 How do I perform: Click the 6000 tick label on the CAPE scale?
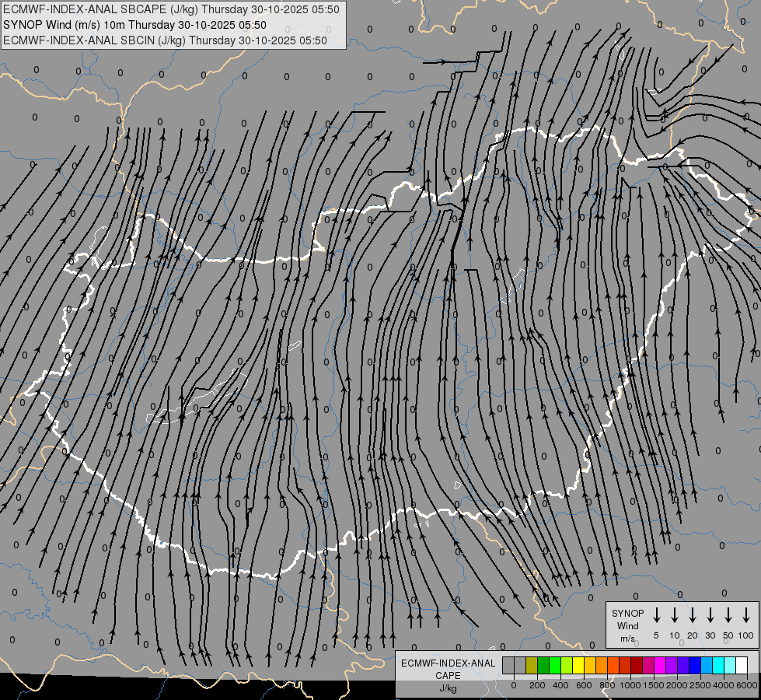tap(747, 685)
